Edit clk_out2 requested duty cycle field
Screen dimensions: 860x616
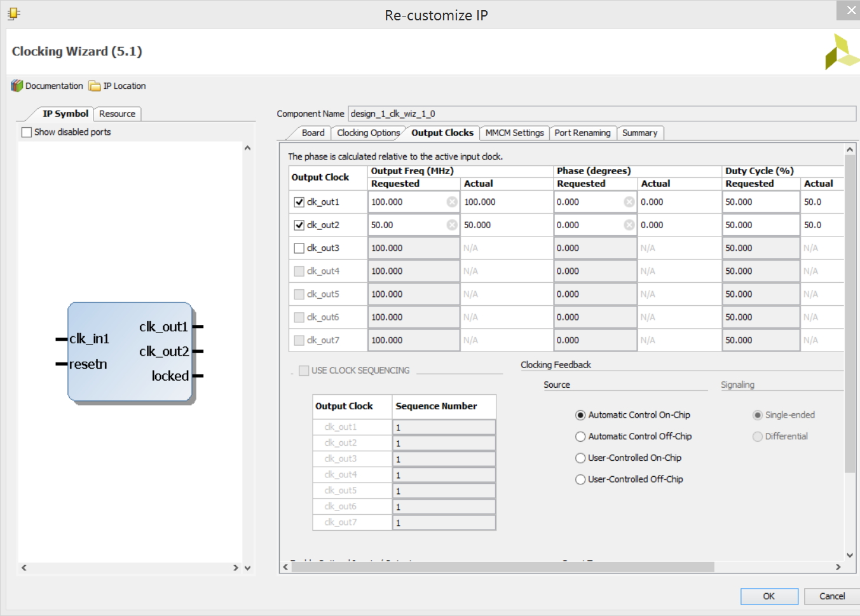click(x=761, y=225)
